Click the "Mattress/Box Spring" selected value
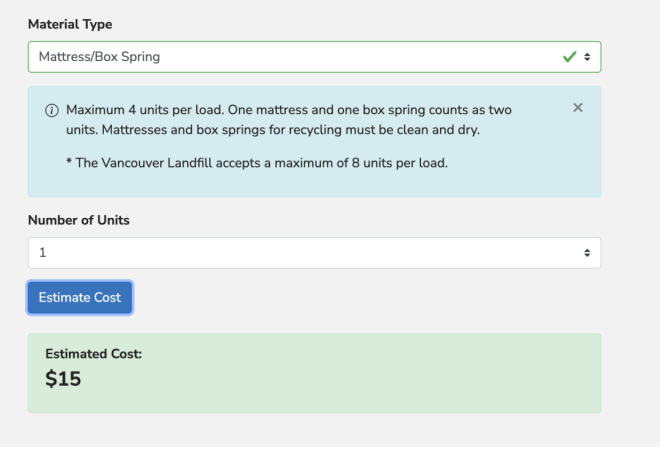Viewport: 660px width, 450px height. 99,57
